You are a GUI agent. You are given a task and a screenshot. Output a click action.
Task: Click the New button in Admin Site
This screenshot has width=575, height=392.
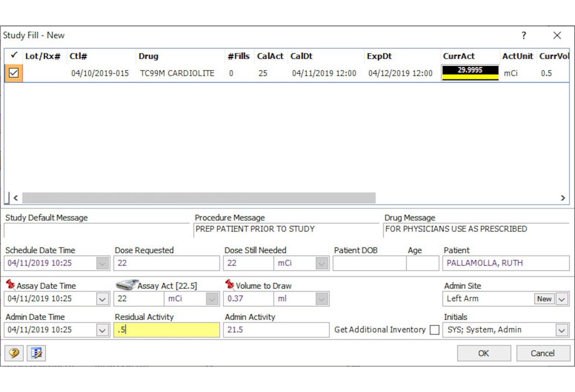coord(544,299)
